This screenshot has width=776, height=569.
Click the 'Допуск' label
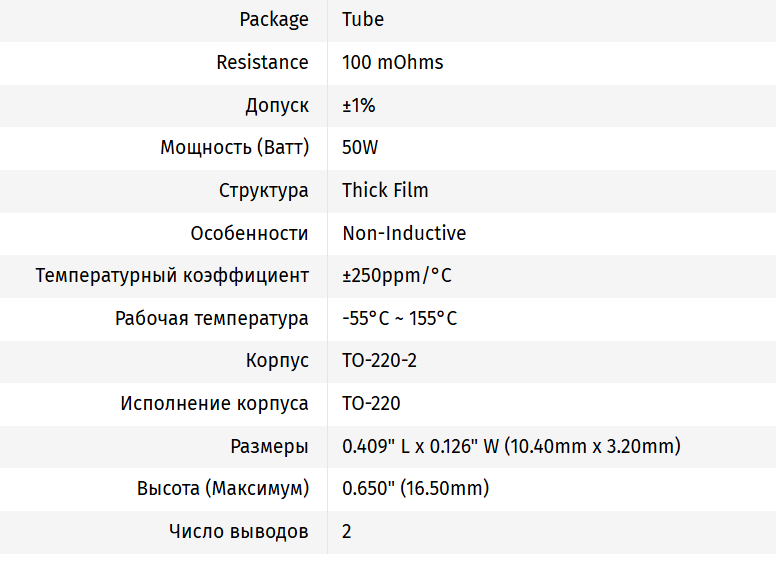(277, 105)
